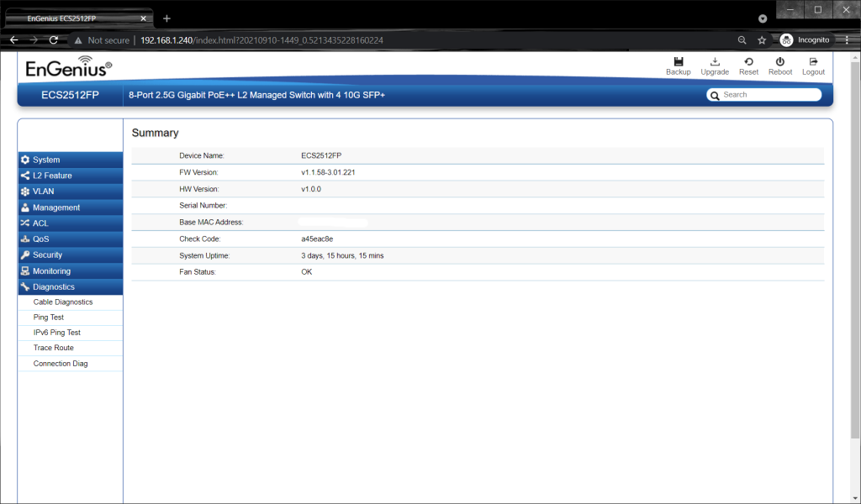Click the Reset circular arrow icon
This screenshot has height=504, width=861.
coord(748,61)
